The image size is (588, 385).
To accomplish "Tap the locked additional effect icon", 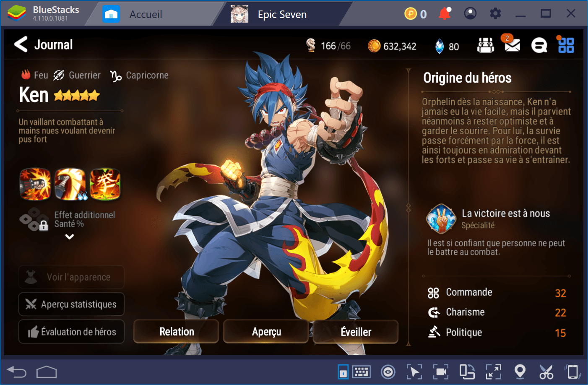I will tap(34, 219).
